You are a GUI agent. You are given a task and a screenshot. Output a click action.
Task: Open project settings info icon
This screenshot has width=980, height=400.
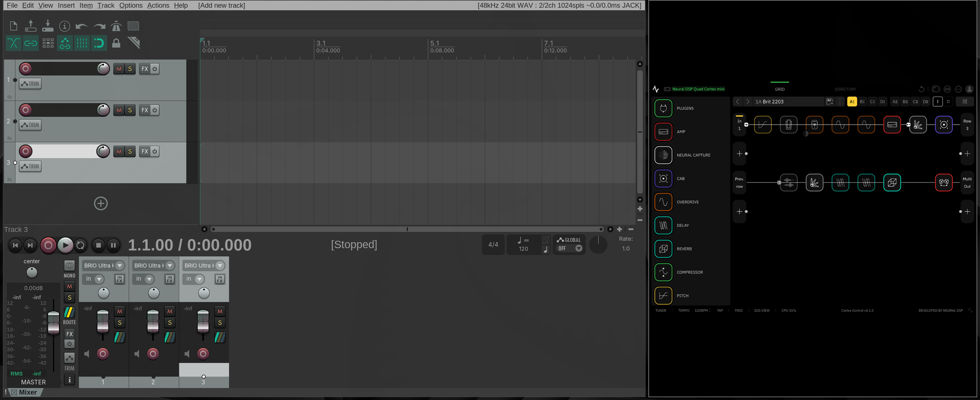tap(65, 26)
